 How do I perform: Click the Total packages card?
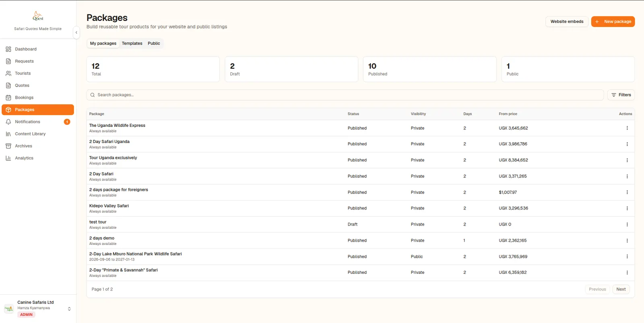(x=153, y=69)
